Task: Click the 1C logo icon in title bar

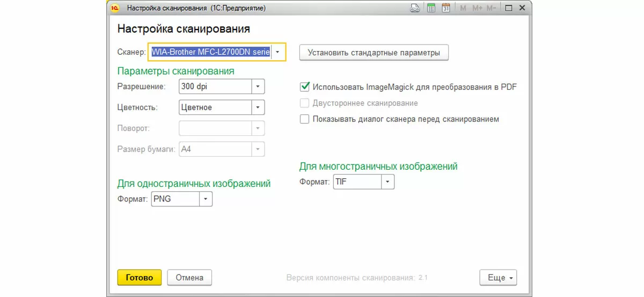Action: (114, 8)
